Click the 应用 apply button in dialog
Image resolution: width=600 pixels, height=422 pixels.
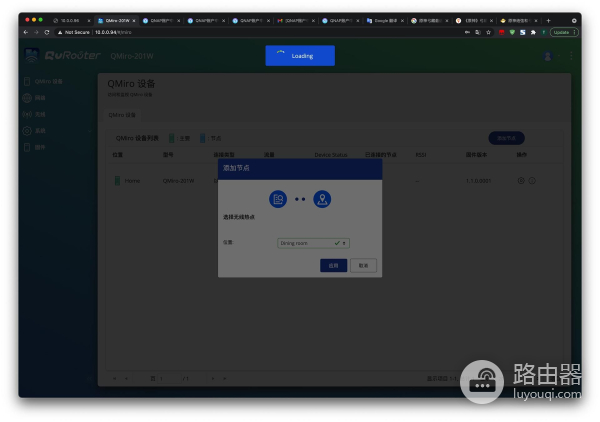pos(333,266)
